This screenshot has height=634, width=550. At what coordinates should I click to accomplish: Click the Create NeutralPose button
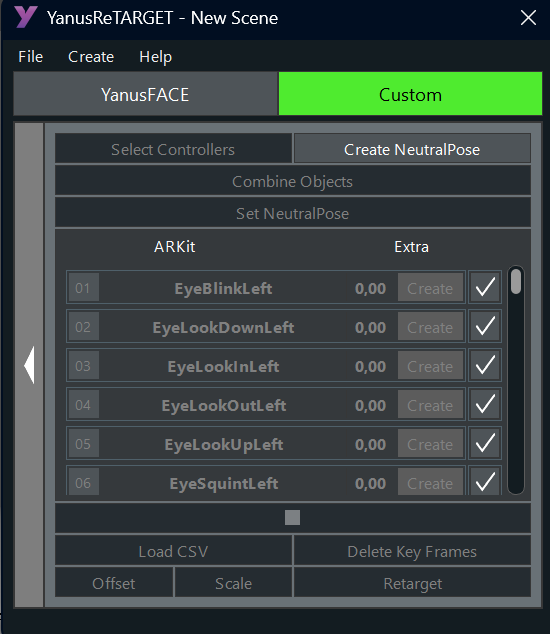point(412,149)
